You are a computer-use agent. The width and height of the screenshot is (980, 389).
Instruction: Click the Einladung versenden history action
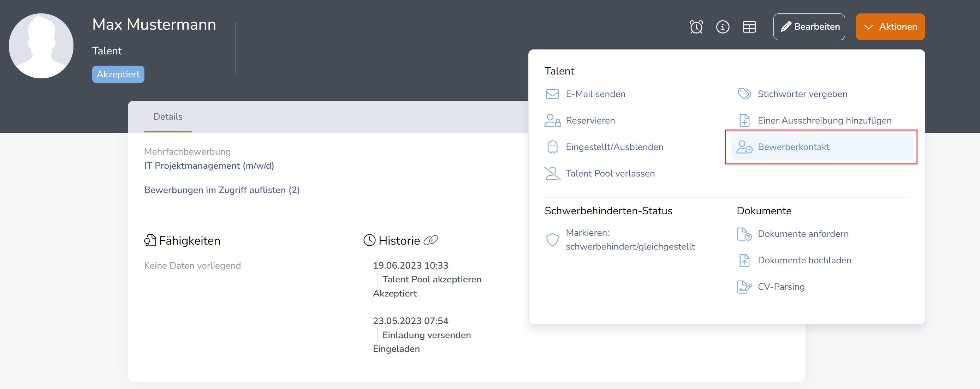coord(427,335)
